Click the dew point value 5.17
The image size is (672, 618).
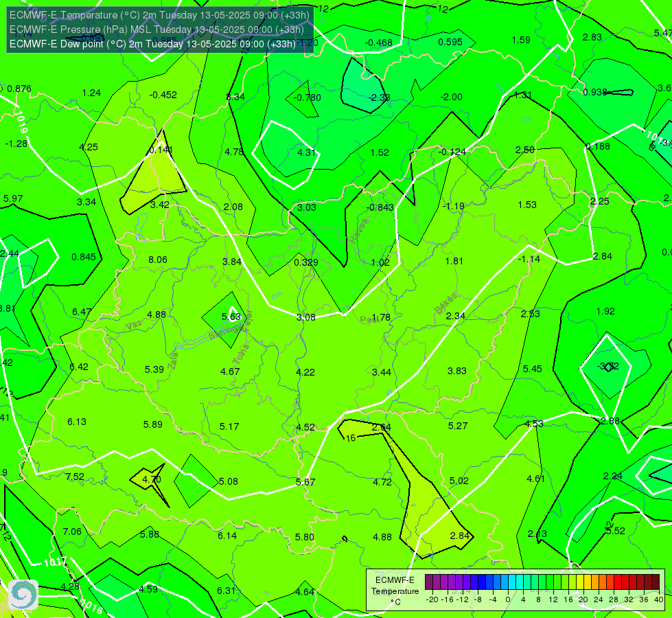[x=229, y=426]
